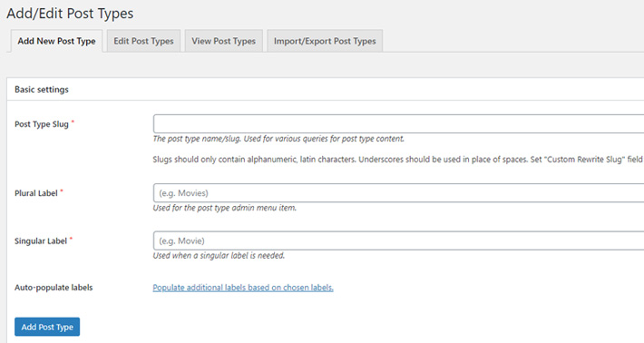Click the red asterisk beside Singular Label
The width and height of the screenshot is (644, 343).
coord(71,239)
